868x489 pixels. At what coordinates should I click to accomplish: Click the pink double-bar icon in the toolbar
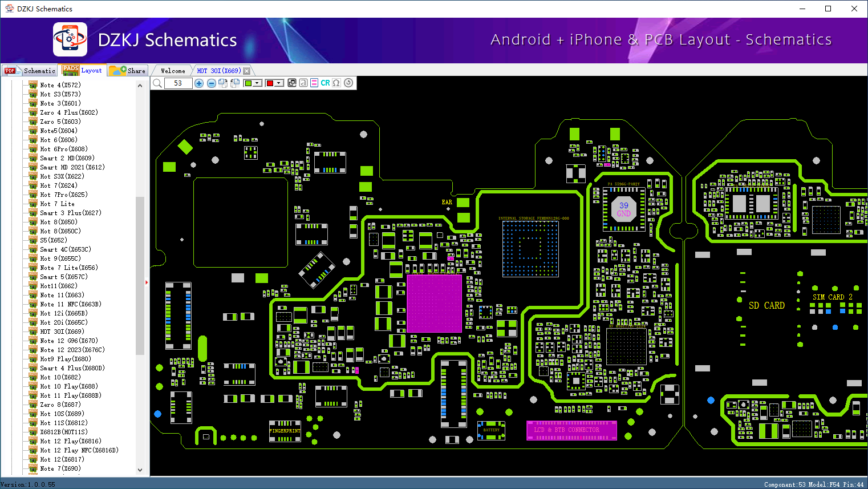tap(314, 83)
